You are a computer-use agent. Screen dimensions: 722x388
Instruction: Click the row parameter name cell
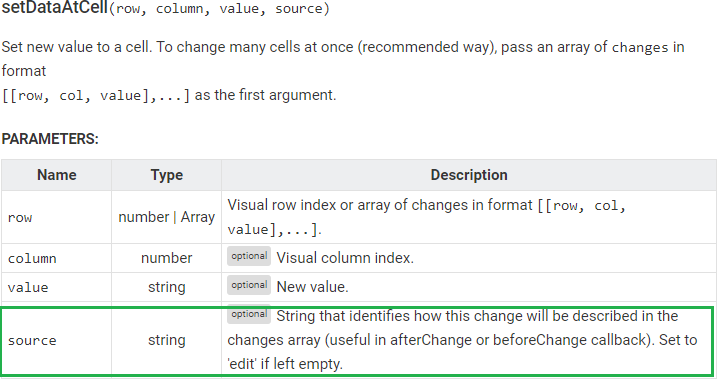[57, 217]
